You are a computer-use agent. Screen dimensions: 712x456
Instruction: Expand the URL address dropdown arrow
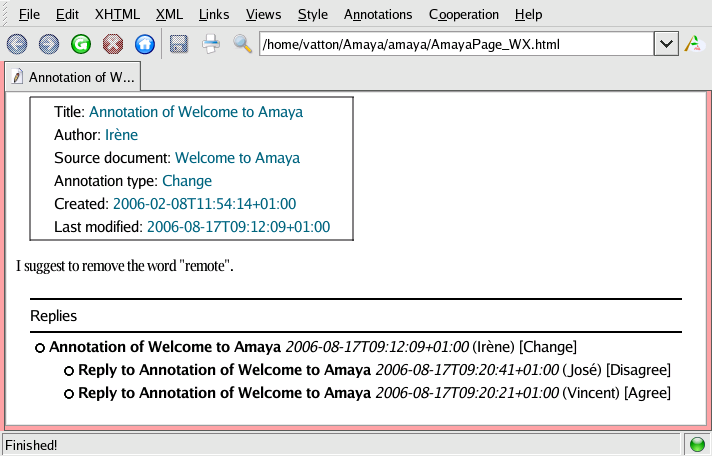(x=666, y=44)
